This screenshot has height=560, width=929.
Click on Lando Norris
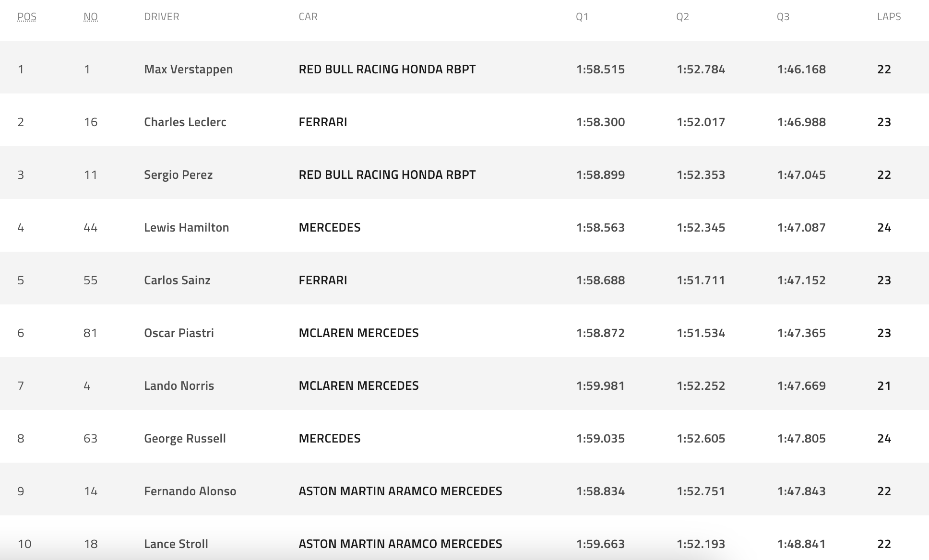[179, 385]
